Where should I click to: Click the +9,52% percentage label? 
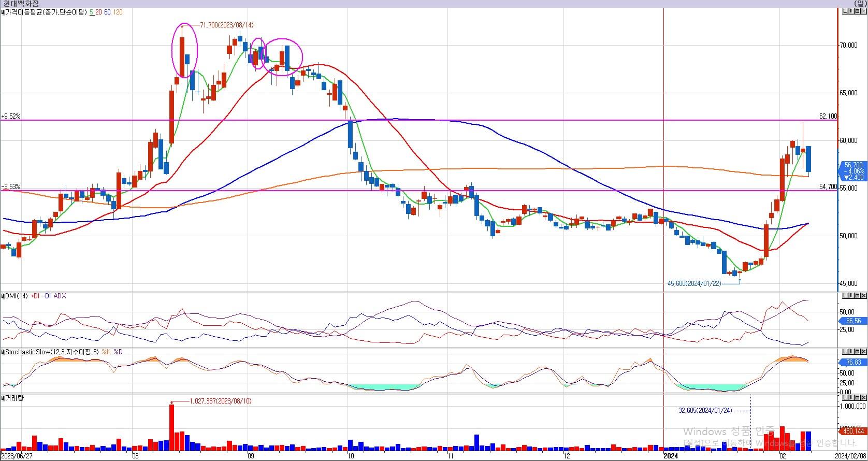coord(11,117)
